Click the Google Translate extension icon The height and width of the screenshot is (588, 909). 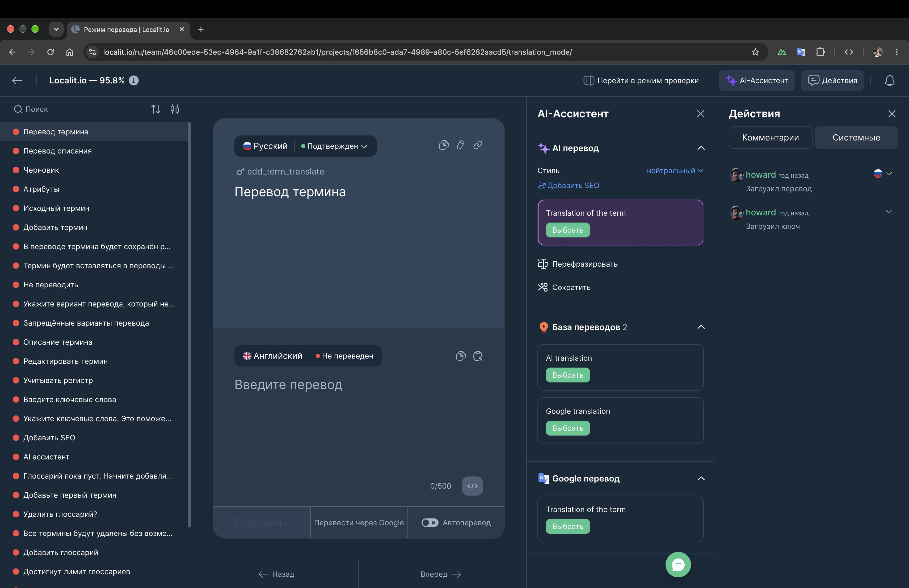click(x=801, y=52)
